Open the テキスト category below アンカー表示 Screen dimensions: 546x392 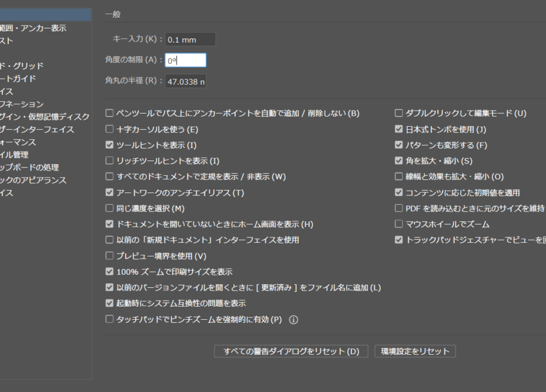7,41
